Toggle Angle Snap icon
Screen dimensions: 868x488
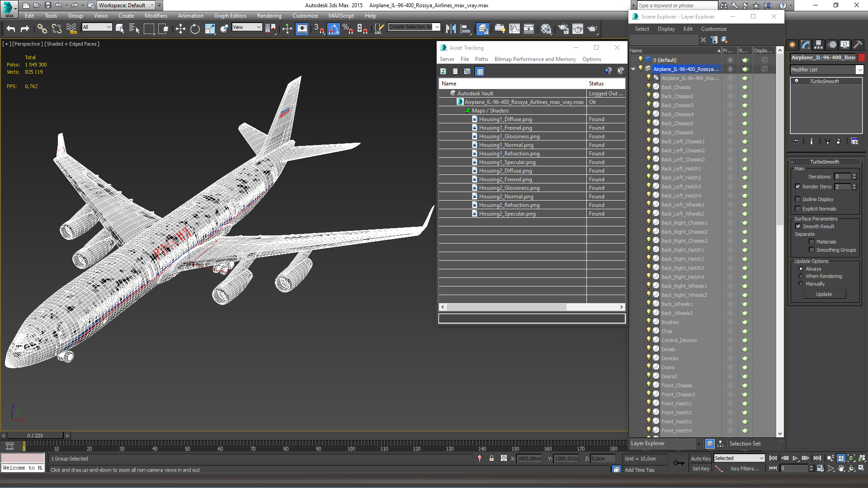point(333,29)
